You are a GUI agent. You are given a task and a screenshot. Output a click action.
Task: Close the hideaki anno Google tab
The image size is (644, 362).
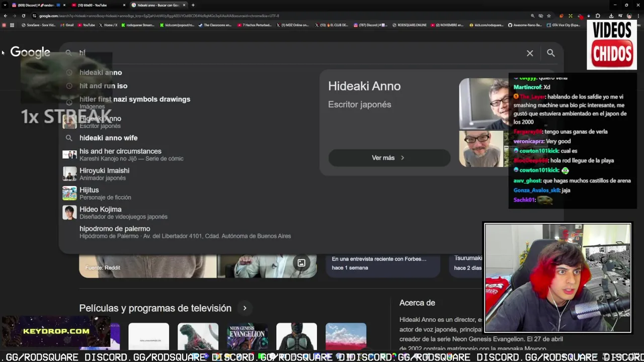click(184, 5)
